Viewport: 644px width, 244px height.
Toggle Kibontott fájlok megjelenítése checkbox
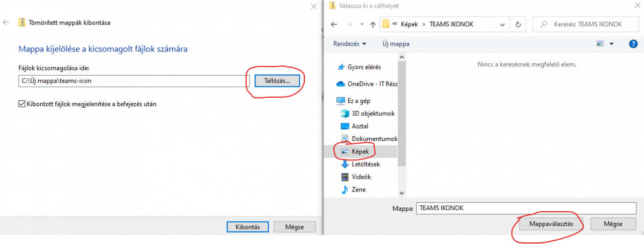(x=22, y=104)
